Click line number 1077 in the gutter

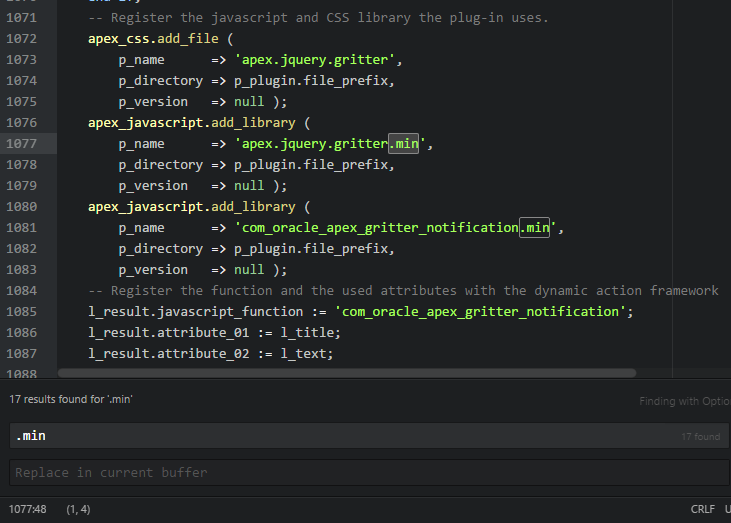click(21, 144)
